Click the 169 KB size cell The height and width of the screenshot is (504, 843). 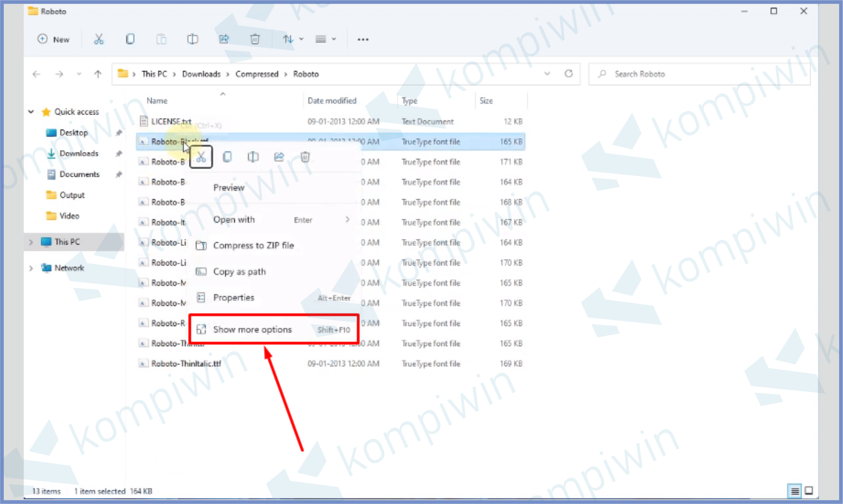coord(511,364)
